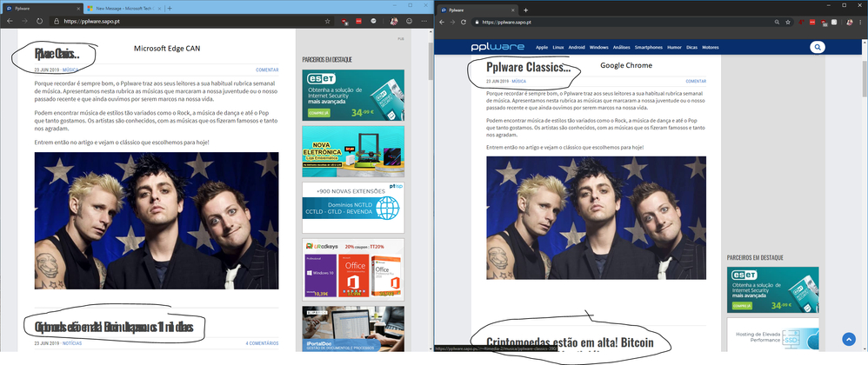
Task: Open a new tab in Edge
Action: 170,9
